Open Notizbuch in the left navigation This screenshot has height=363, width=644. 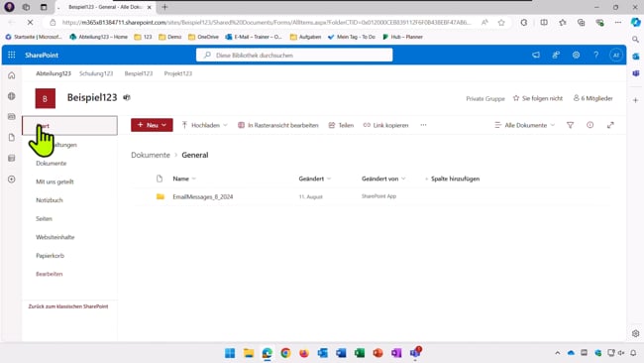[50, 200]
